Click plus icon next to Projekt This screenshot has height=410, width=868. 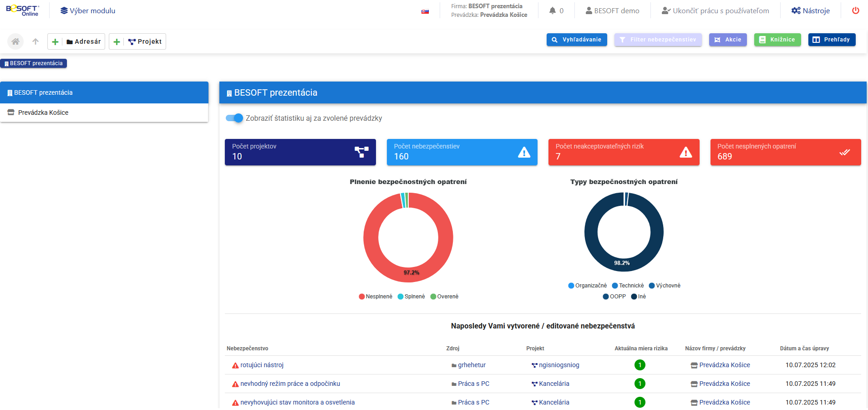(x=117, y=41)
